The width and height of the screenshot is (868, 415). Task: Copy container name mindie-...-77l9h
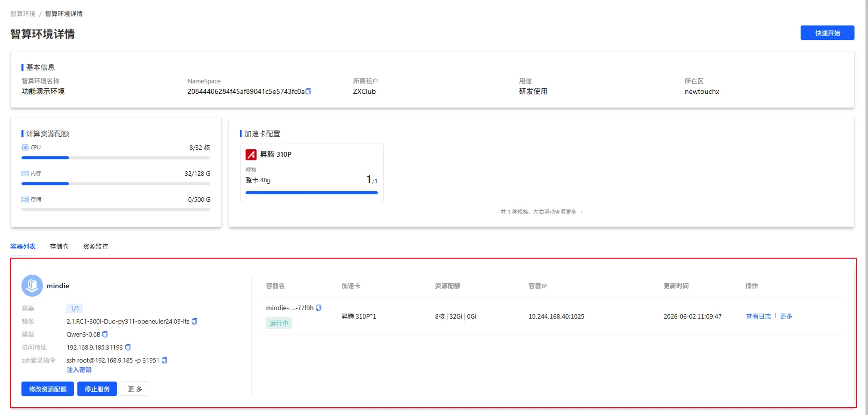tap(318, 308)
